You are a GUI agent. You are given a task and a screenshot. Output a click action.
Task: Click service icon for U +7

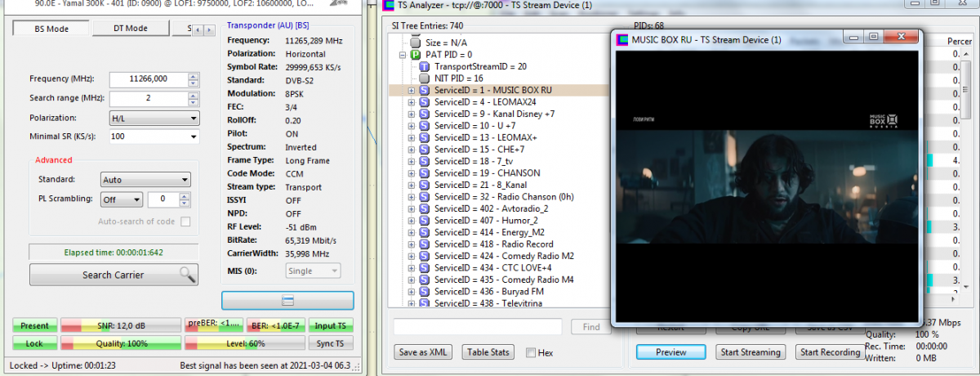point(424,126)
